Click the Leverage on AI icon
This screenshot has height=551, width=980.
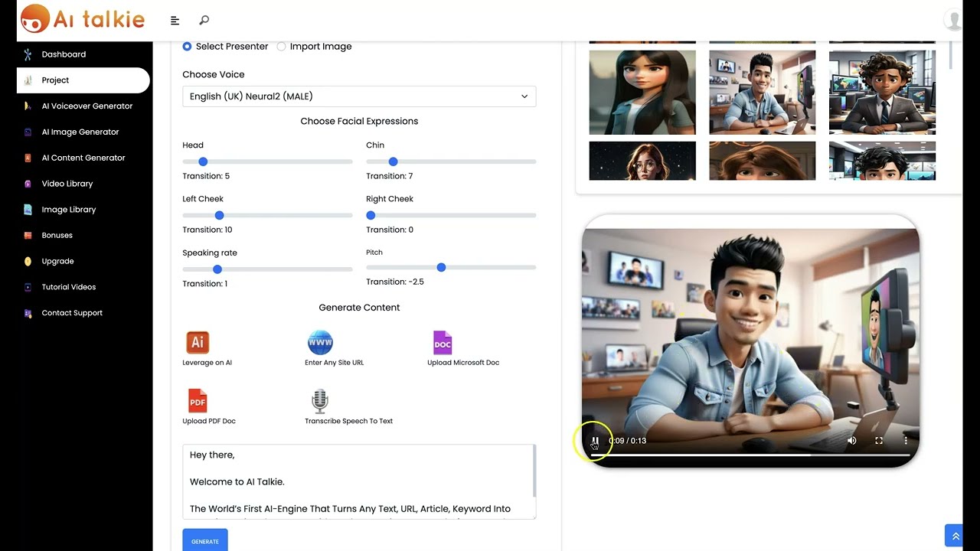tap(198, 342)
